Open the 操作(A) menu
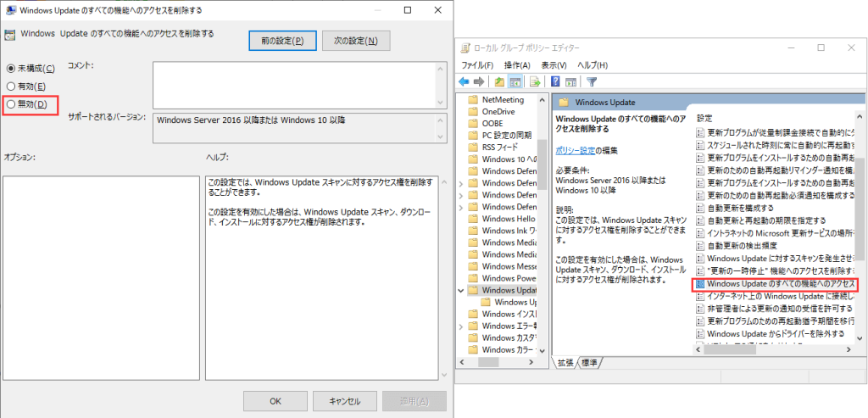 coord(518,64)
